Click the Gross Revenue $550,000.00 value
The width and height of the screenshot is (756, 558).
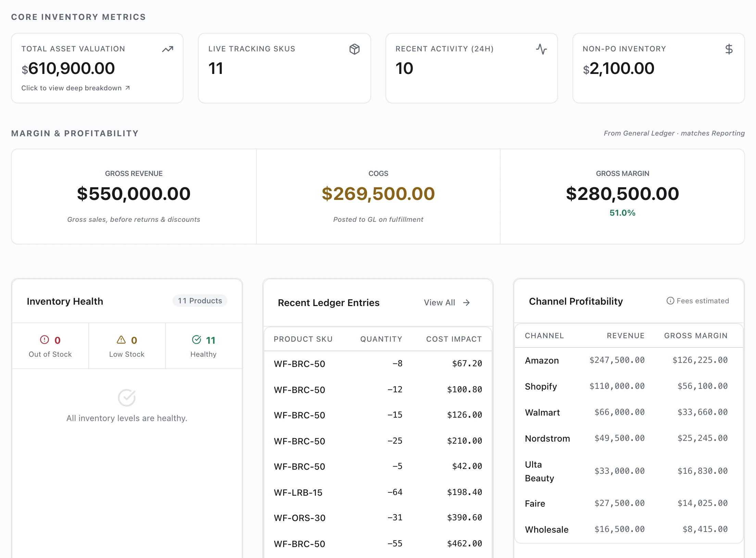tap(134, 194)
